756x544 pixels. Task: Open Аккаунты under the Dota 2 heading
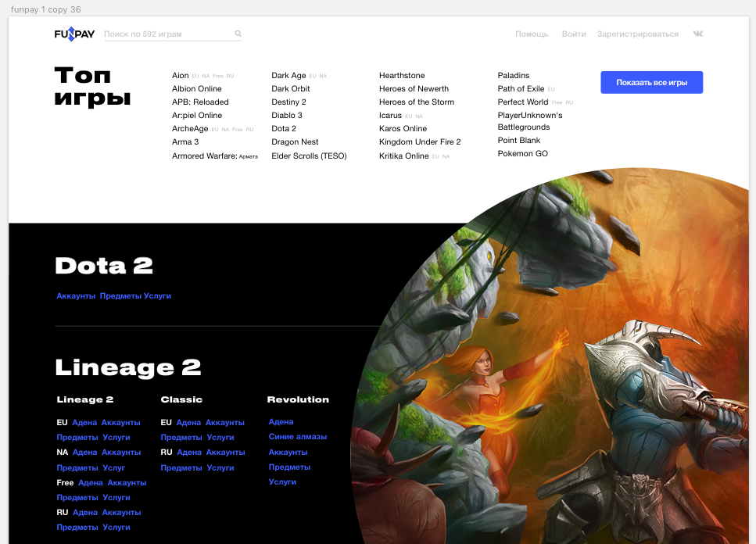pos(76,296)
